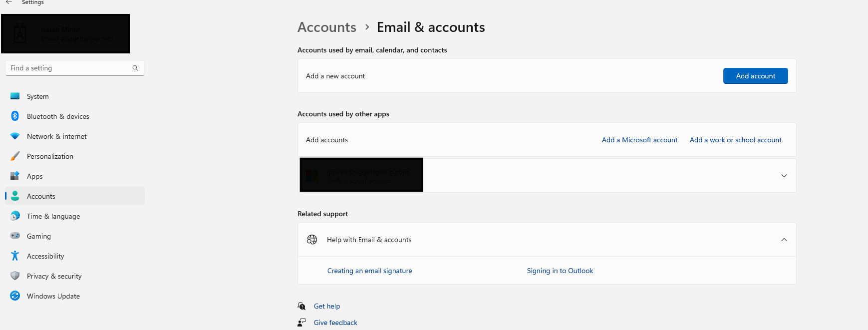Go to Windows Update

75,296
